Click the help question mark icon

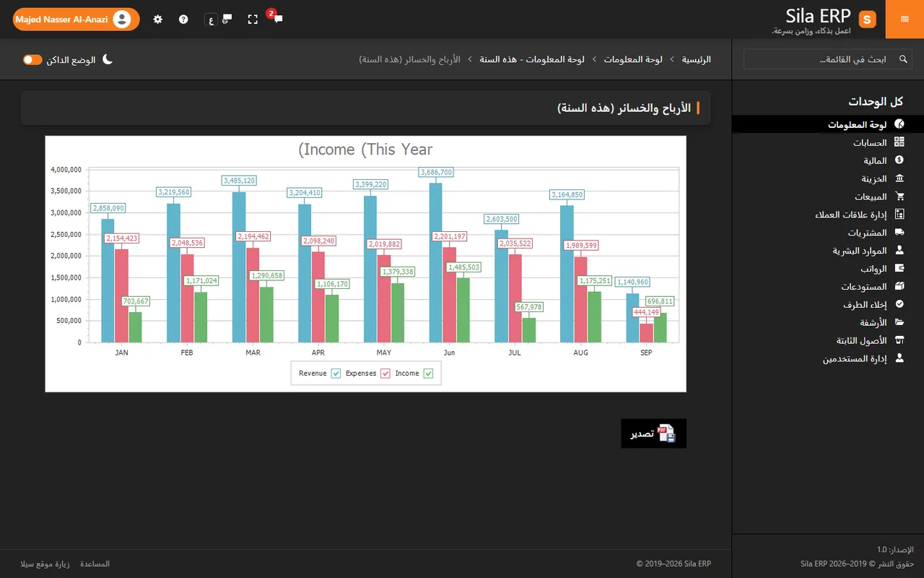pos(183,20)
